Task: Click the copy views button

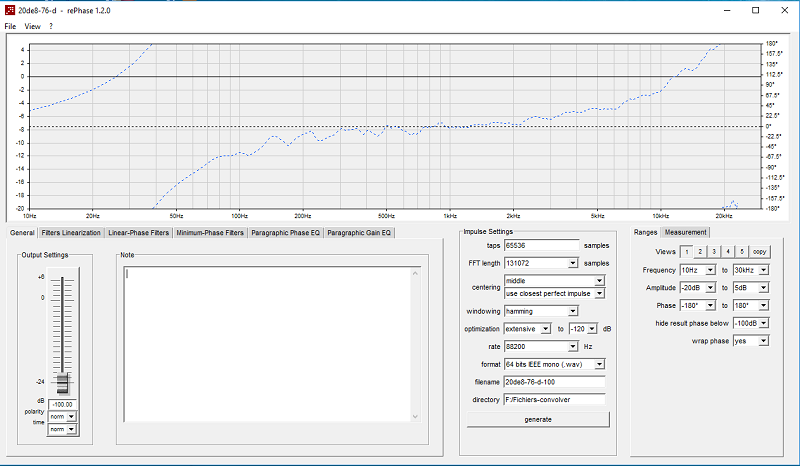Action: click(759, 252)
